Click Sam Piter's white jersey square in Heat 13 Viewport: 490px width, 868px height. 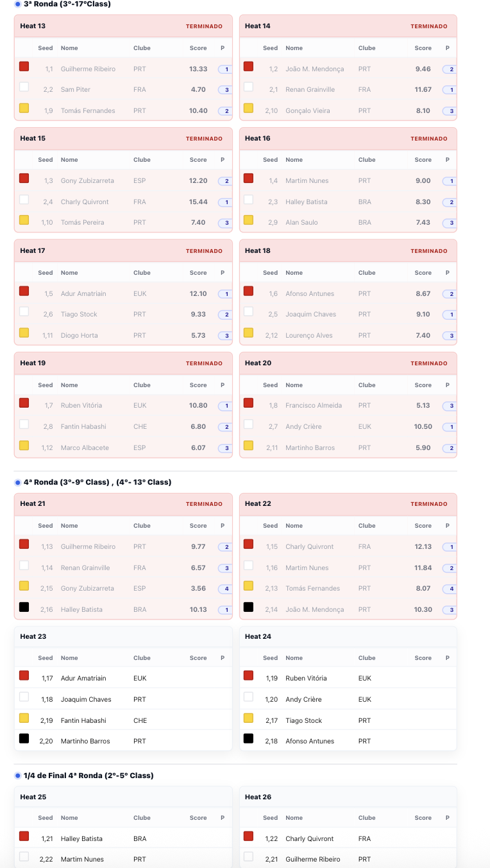pyautogui.click(x=24, y=87)
